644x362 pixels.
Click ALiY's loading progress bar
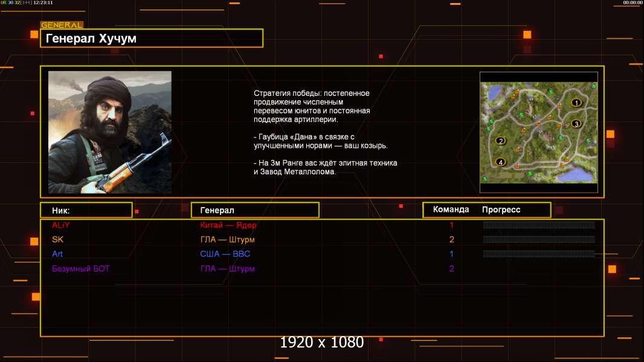tap(539, 224)
